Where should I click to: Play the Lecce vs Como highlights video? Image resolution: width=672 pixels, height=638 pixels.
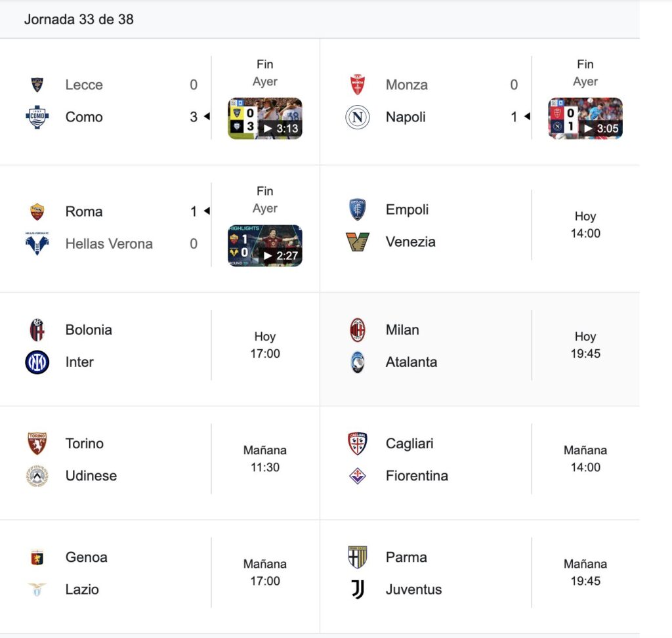click(265, 118)
